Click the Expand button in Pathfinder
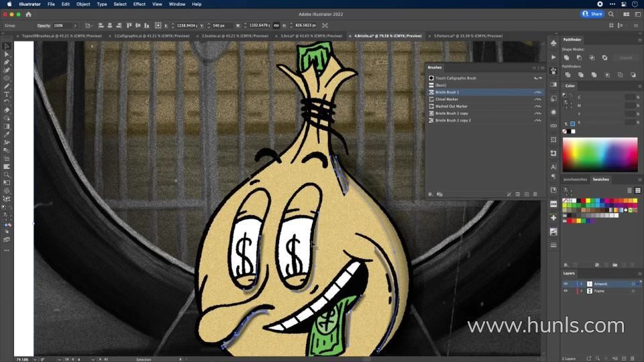 click(x=626, y=58)
